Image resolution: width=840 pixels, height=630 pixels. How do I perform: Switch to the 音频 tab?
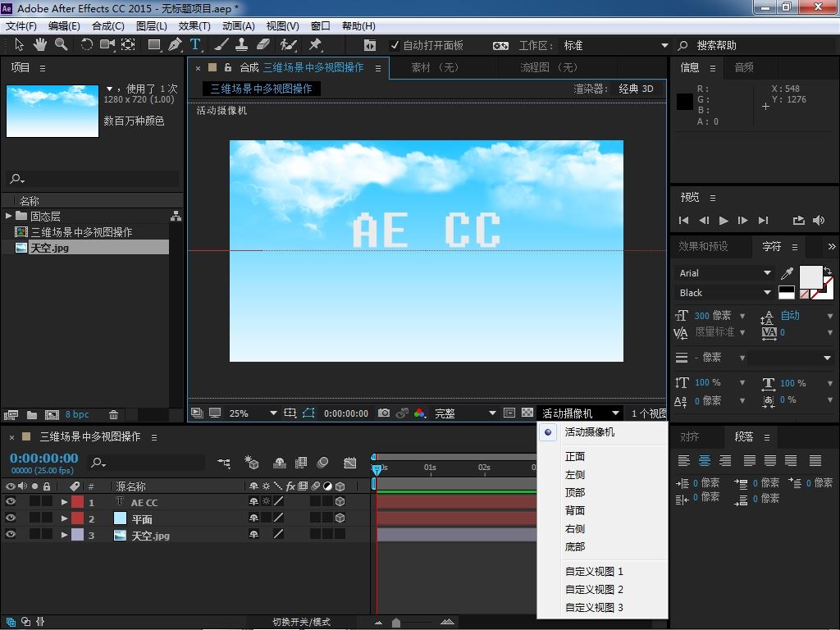coord(743,67)
